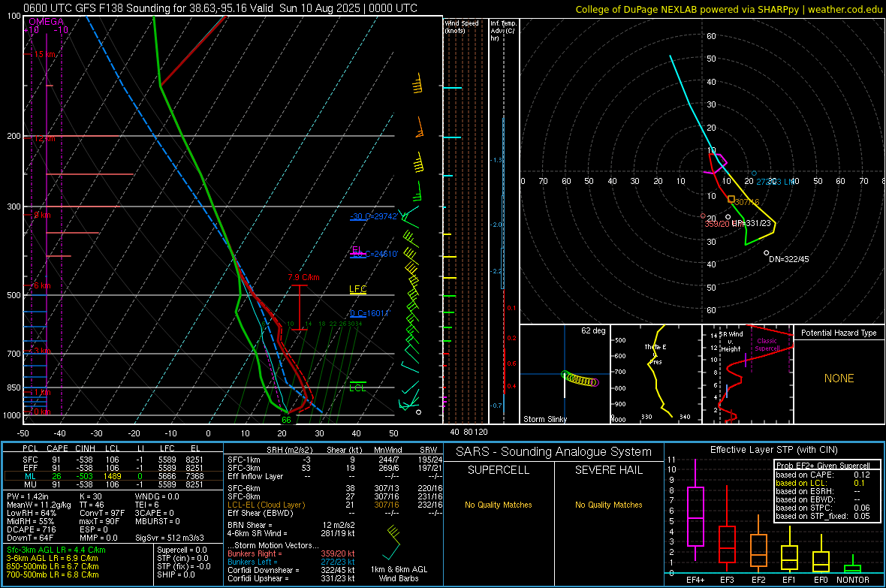Select the highlighted ML parcel row
Image resolution: width=886 pixels, height=588 pixels.
[113, 476]
